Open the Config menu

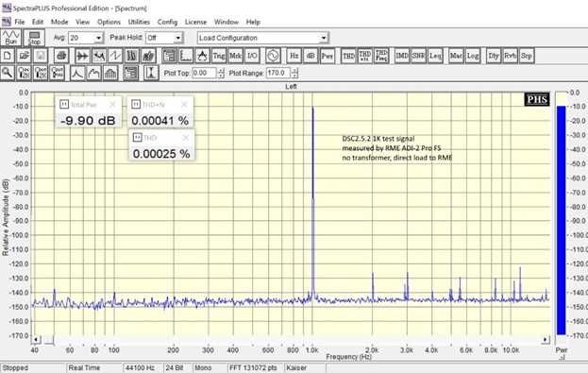(x=167, y=22)
